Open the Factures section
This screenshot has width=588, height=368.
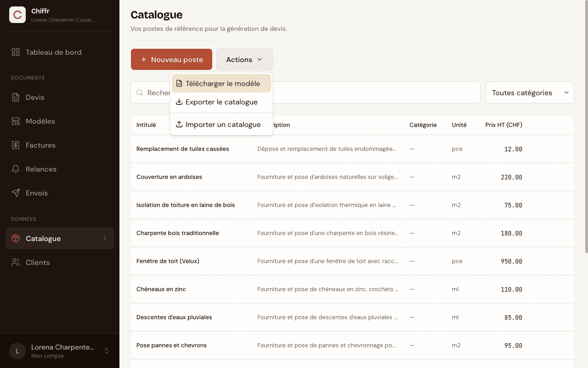point(60,145)
